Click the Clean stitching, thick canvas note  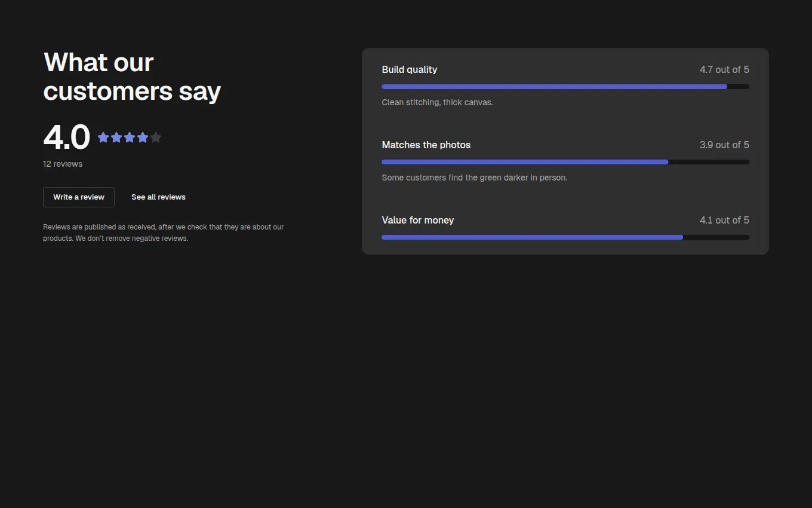[438, 102]
